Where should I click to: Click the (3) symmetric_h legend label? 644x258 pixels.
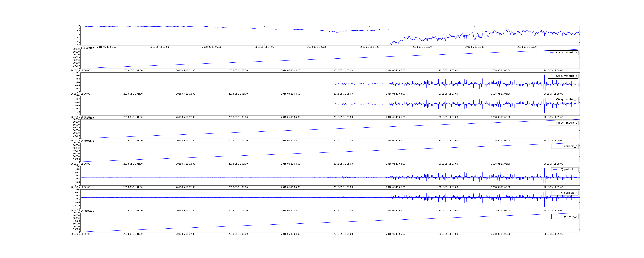(567, 99)
